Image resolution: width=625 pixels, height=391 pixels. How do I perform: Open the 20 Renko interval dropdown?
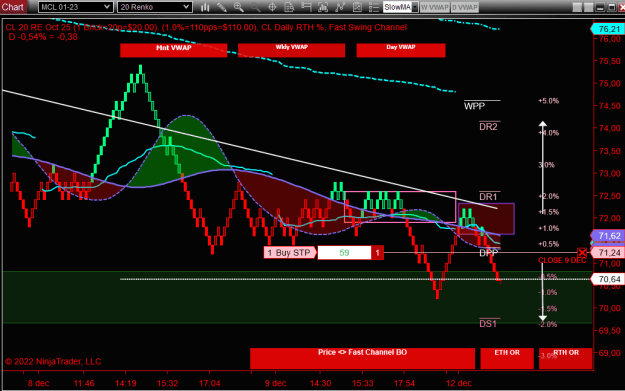pos(155,7)
